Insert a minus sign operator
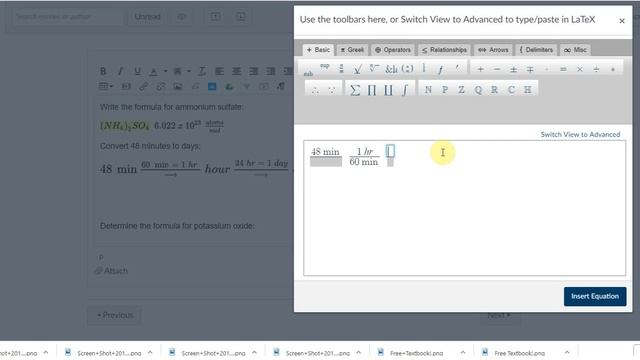640x360 pixels. [497, 69]
